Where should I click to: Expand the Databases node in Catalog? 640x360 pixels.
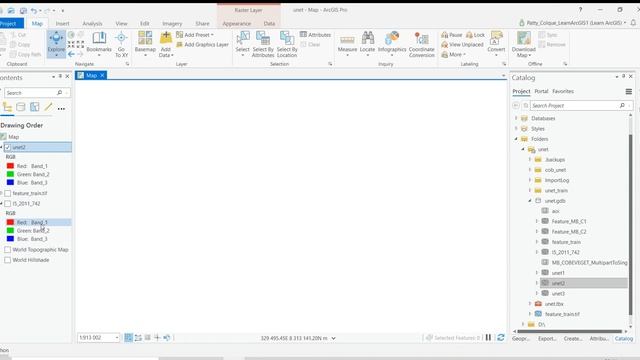(x=516, y=118)
